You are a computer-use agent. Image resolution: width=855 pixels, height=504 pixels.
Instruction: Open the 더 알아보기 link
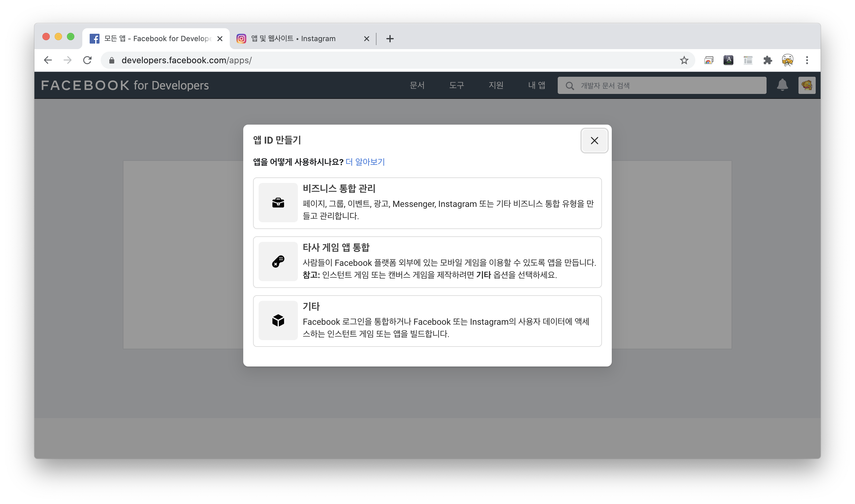click(x=365, y=162)
